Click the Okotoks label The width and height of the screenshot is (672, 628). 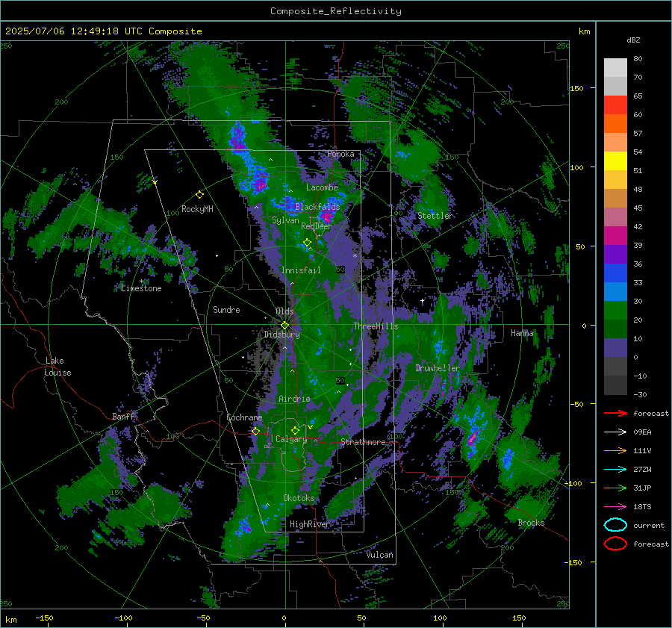tap(299, 498)
